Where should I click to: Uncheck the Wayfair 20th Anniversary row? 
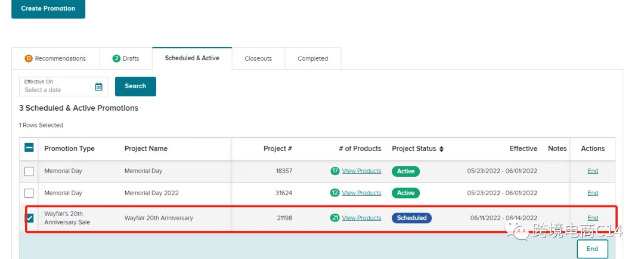pos(30,218)
